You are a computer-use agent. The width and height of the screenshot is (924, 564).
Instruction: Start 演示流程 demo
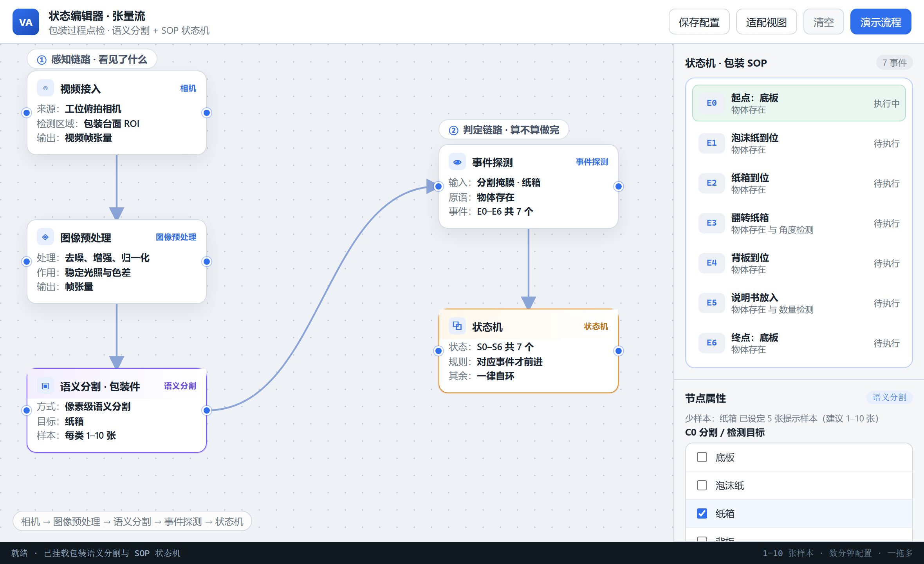[881, 22]
